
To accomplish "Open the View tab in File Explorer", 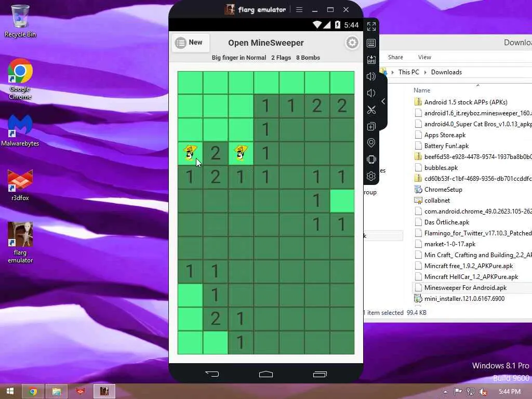I will (424, 57).
